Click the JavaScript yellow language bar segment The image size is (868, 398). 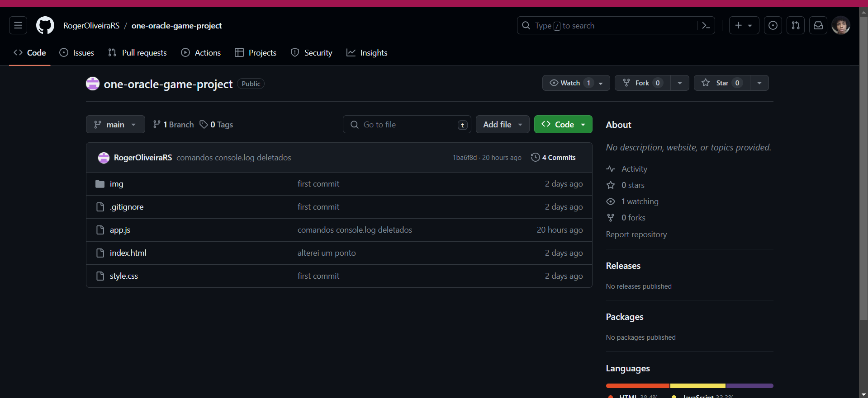tap(698, 386)
